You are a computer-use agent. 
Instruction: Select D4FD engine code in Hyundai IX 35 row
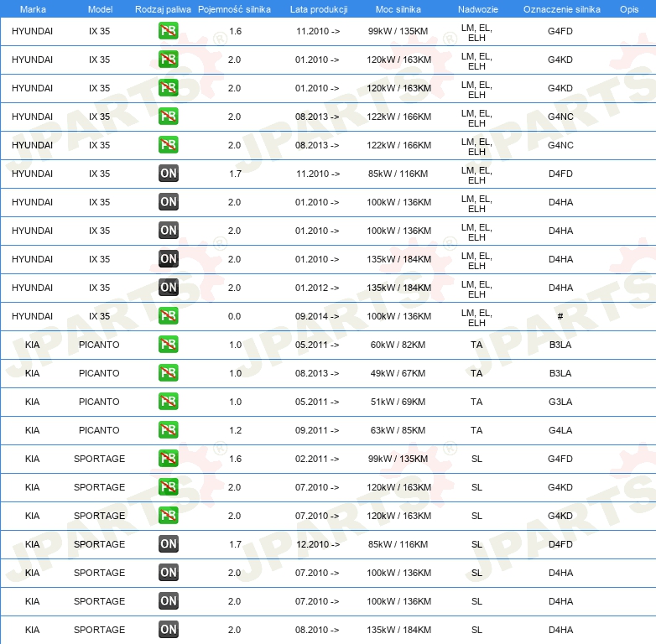tap(560, 174)
